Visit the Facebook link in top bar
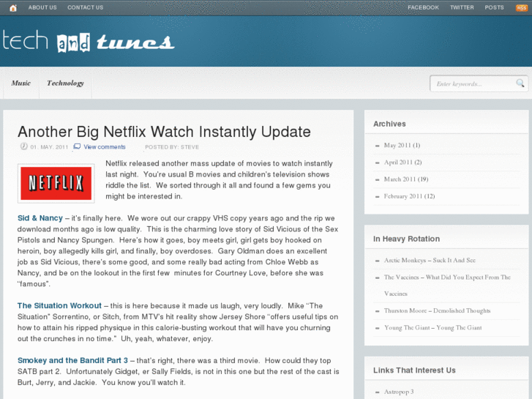The width and height of the screenshot is (532, 399). tap(423, 7)
